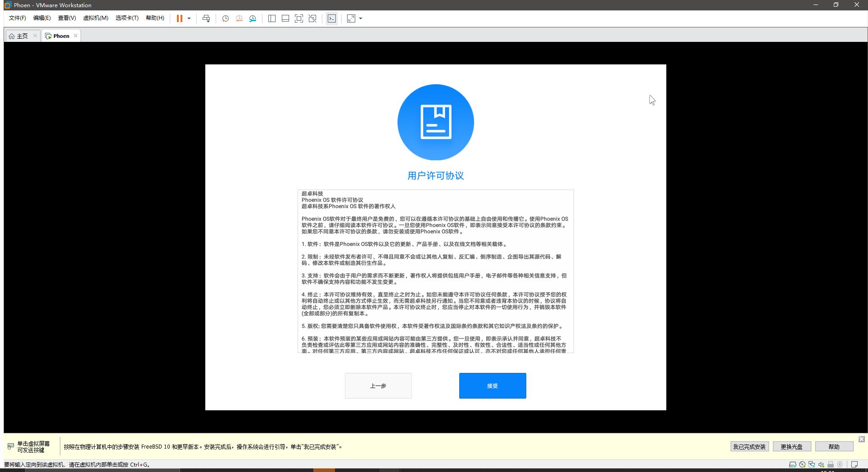Screen dimensions: 868x472
Task: Enter full screen mode
Action: (x=298, y=18)
